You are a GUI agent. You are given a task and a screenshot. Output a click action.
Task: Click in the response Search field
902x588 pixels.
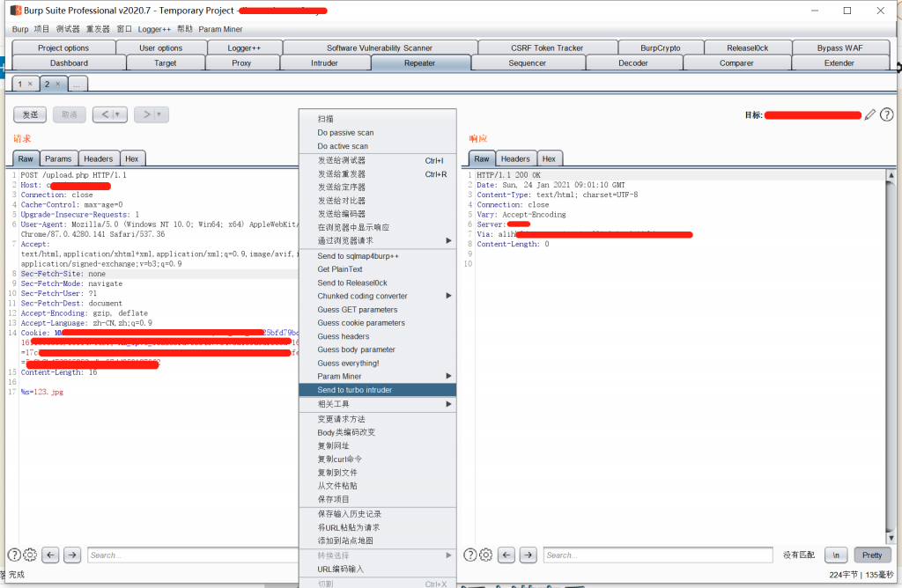coord(657,555)
